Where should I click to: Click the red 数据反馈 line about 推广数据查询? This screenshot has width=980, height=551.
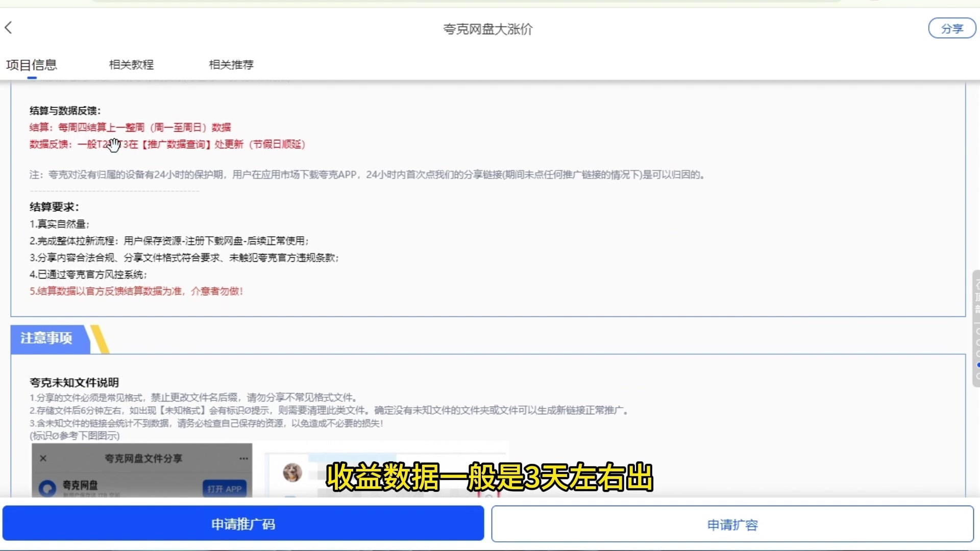[x=167, y=144]
